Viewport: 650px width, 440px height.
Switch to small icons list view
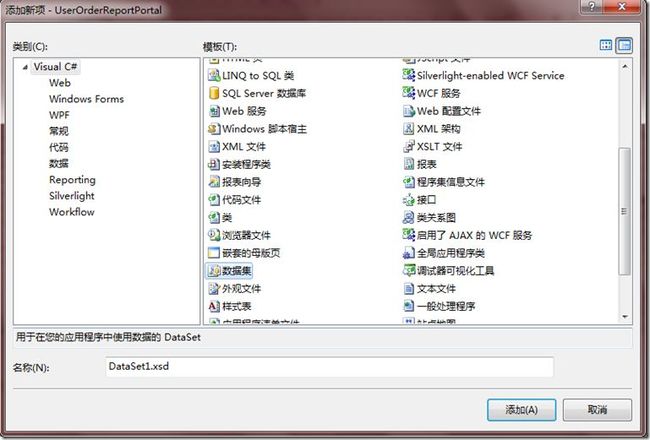pyautogui.click(x=624, y=45)
